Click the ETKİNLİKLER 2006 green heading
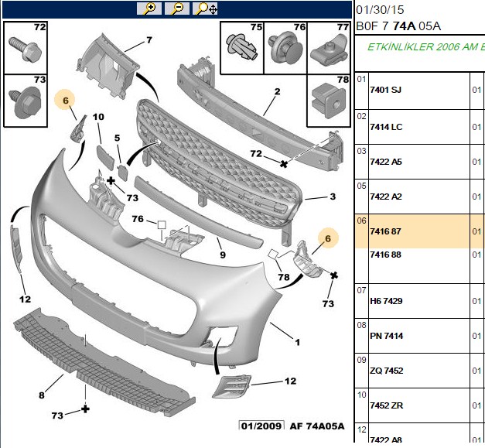 [425, 47]
